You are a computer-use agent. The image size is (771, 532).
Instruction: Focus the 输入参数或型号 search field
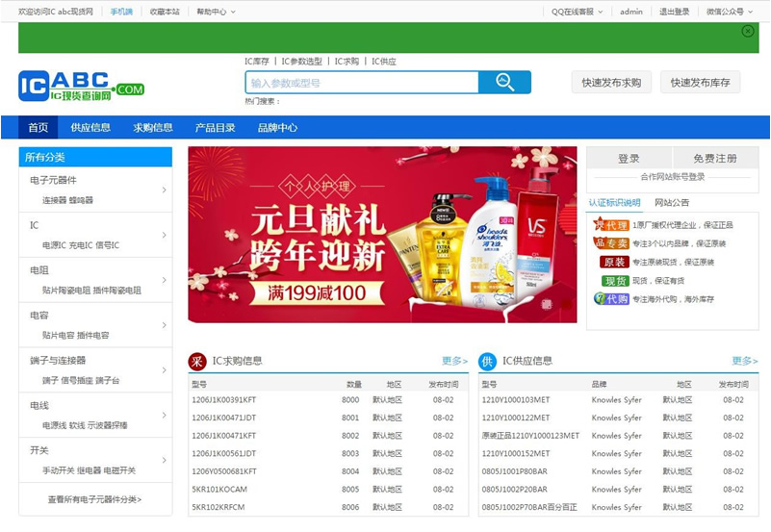tap(362, 83)
